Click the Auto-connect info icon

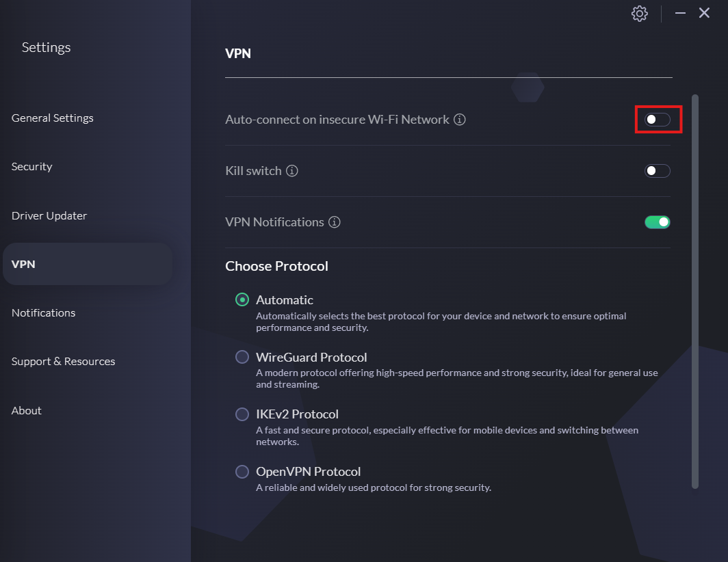(459, 119)
